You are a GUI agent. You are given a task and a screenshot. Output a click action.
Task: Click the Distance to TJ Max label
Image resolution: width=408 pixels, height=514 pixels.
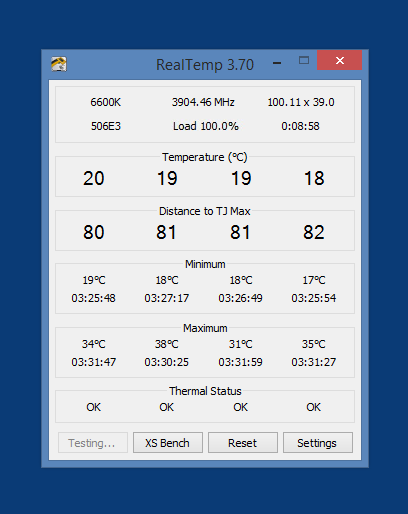[x=205, y=211]
